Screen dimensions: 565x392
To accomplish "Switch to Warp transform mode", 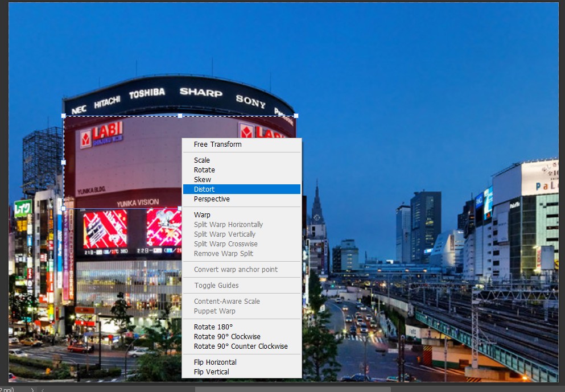I will pos(241,214).
